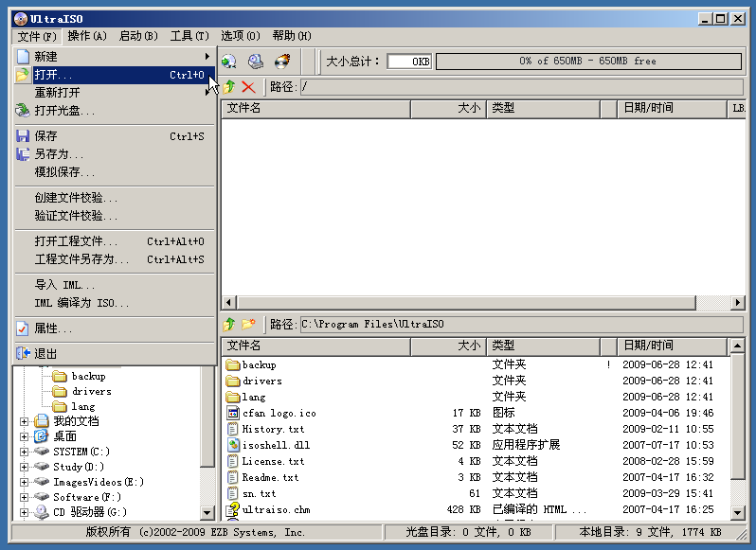Click the local file list scroll down arrow

(x=738, y=512)
